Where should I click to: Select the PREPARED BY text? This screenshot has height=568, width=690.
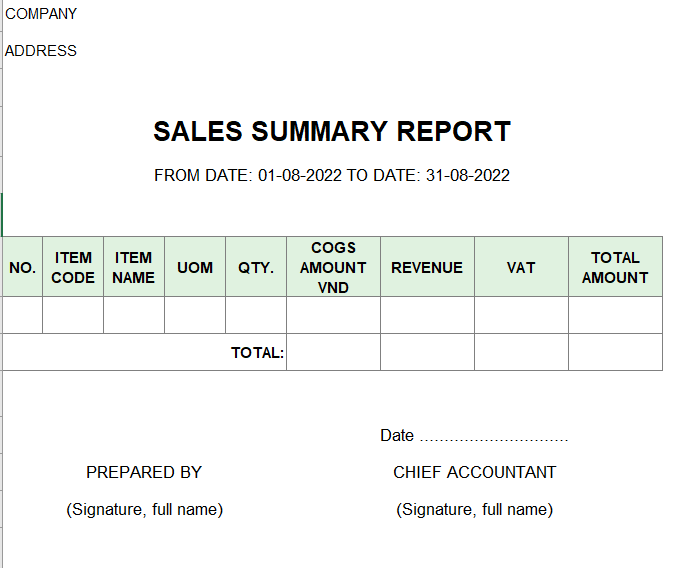click(x=144, y=472)
